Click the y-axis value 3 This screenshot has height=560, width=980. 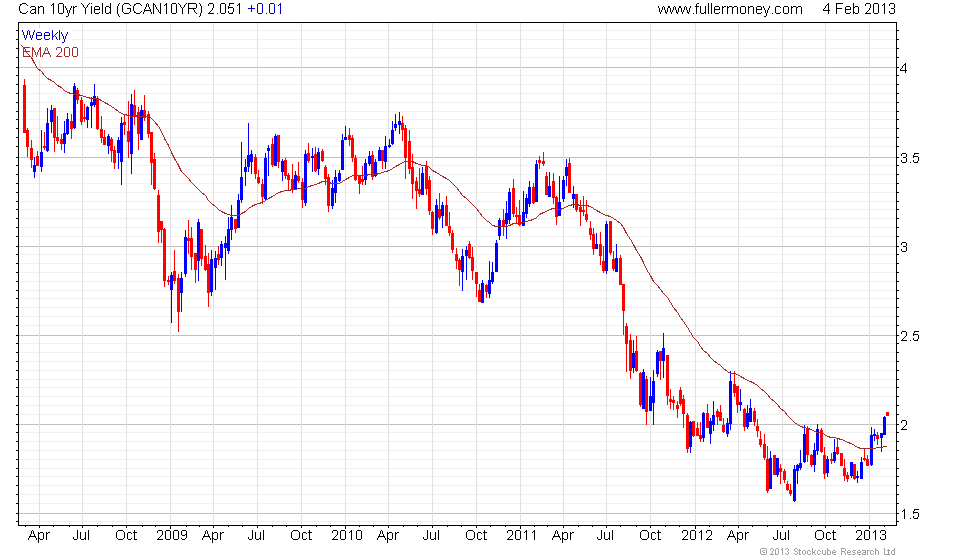click(x=904, y=247)
